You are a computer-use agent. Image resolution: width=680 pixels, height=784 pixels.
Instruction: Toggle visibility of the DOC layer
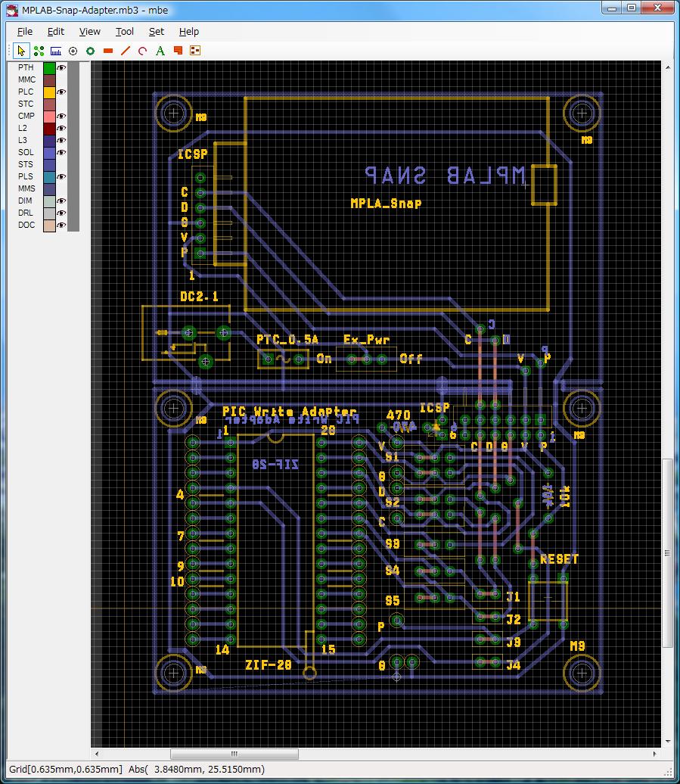point(61,225)
